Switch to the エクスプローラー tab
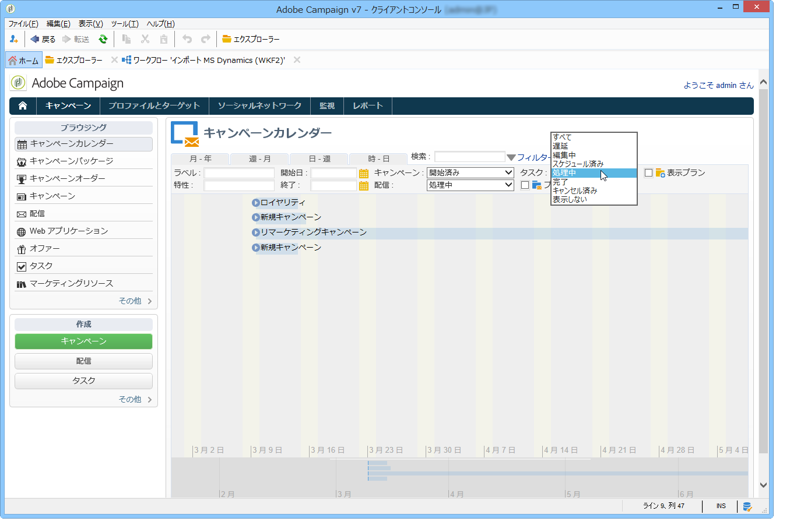 point(74,60)
